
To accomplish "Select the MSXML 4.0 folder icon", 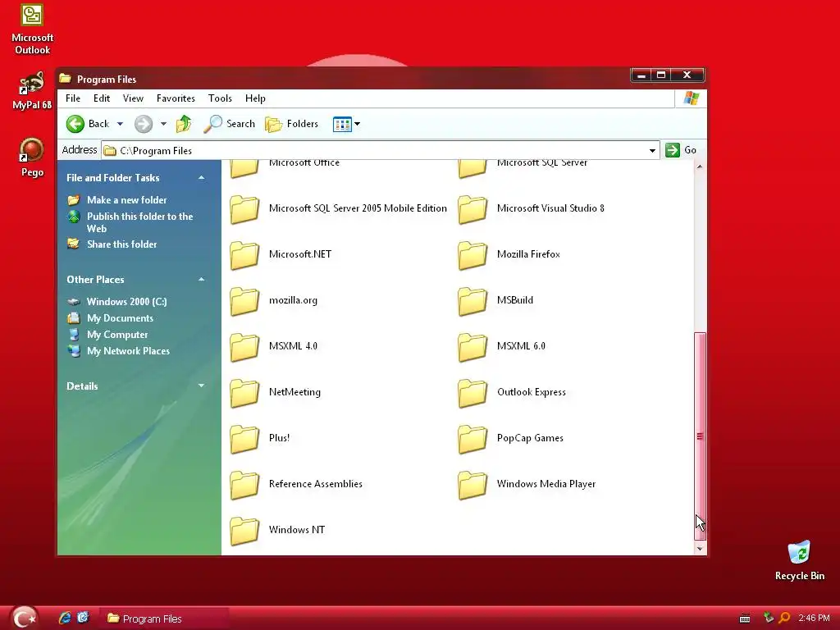I will pos(244,347).
